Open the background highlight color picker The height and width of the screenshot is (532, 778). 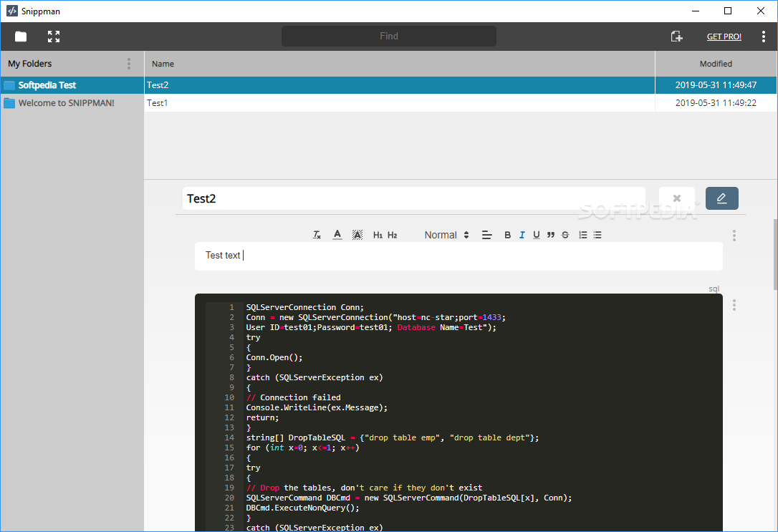point(357,235)
